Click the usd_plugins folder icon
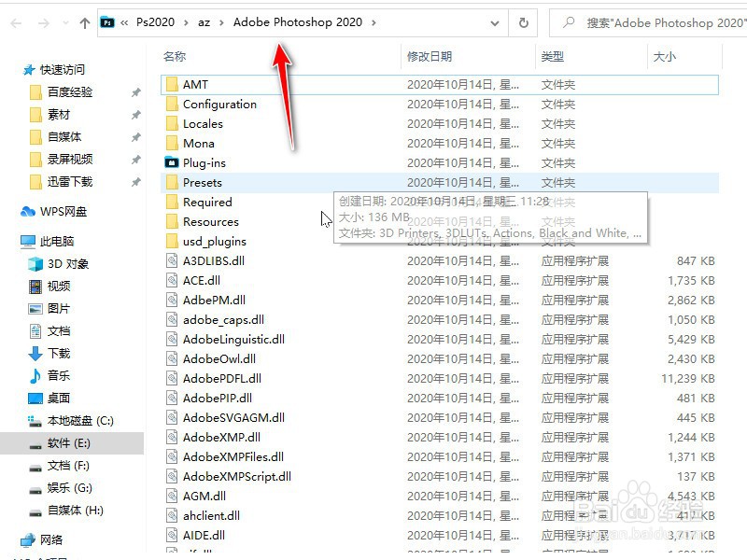 (x=172, y=242)
